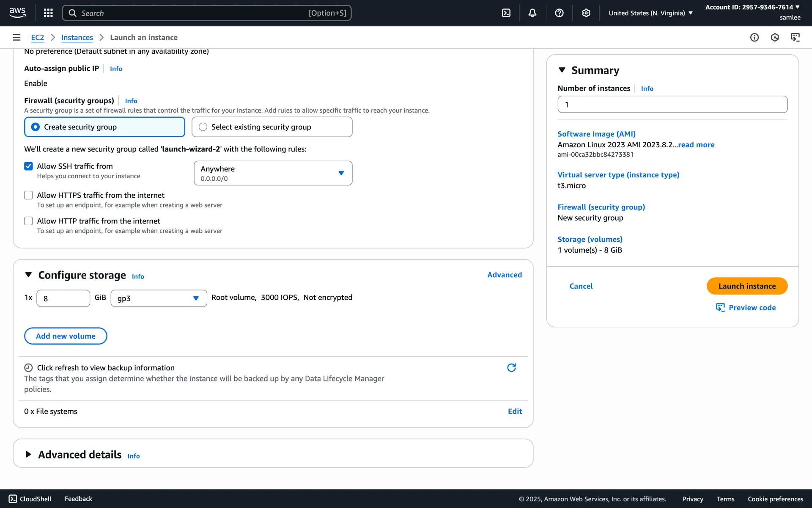Open the gp3 volume type dropdown

pyautogui.click(x=159, y=298)
